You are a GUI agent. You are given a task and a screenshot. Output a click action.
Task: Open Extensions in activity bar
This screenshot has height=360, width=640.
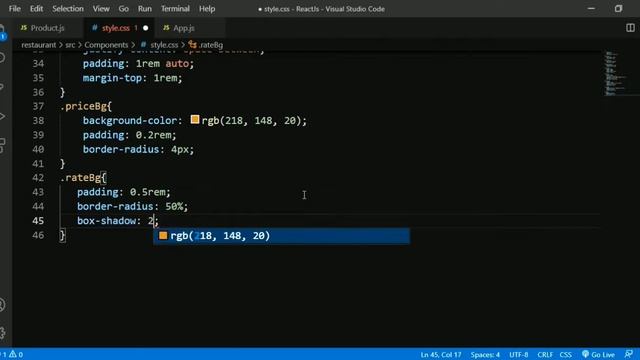pos(3,145)
